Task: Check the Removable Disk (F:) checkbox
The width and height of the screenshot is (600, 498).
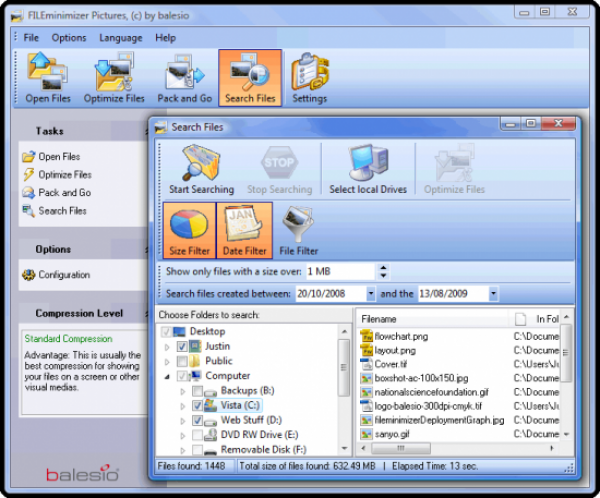Action: point(197,449)
